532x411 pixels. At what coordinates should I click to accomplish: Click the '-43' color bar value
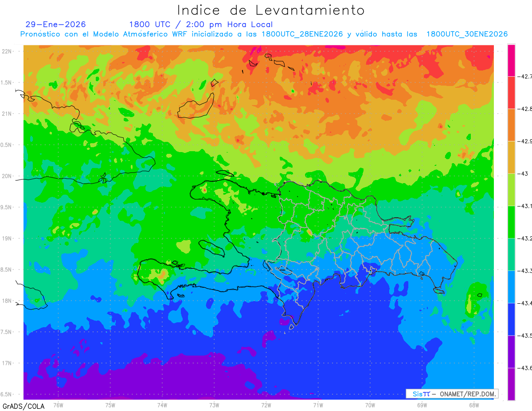click(523, 173)
